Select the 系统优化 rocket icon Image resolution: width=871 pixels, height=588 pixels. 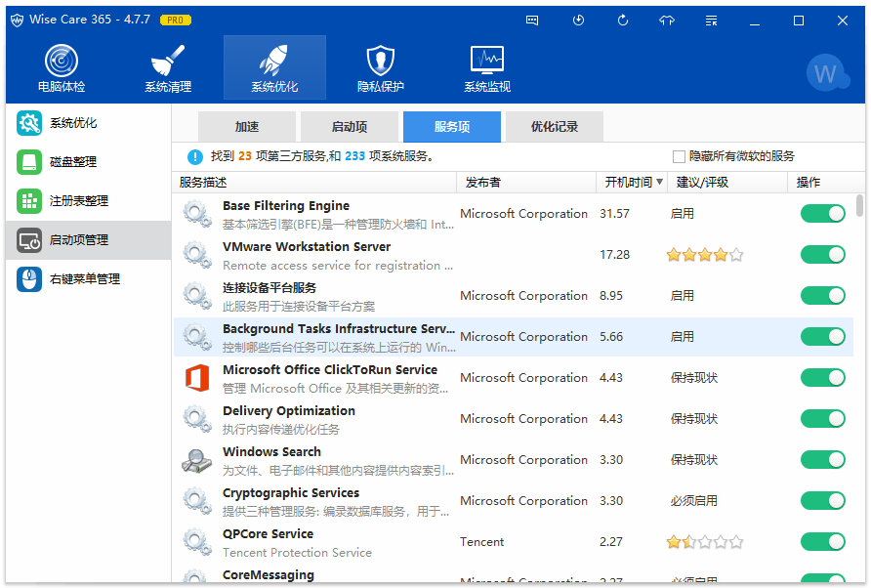click(x=274, y=60)
